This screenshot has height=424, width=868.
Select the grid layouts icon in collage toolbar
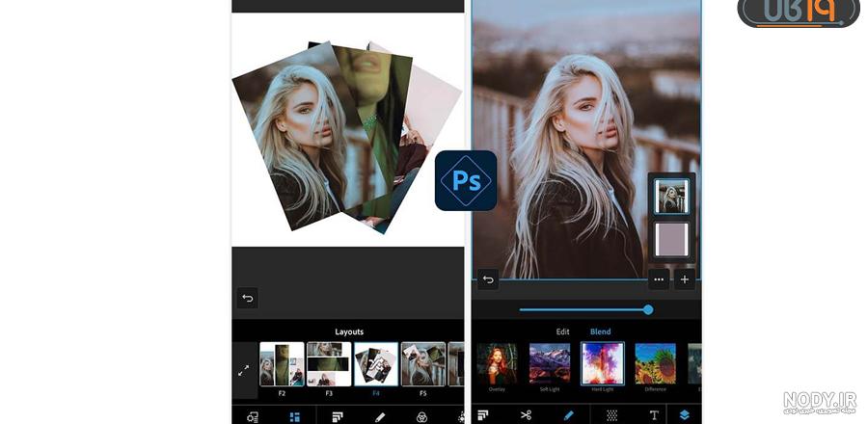(x=294, y=417)
